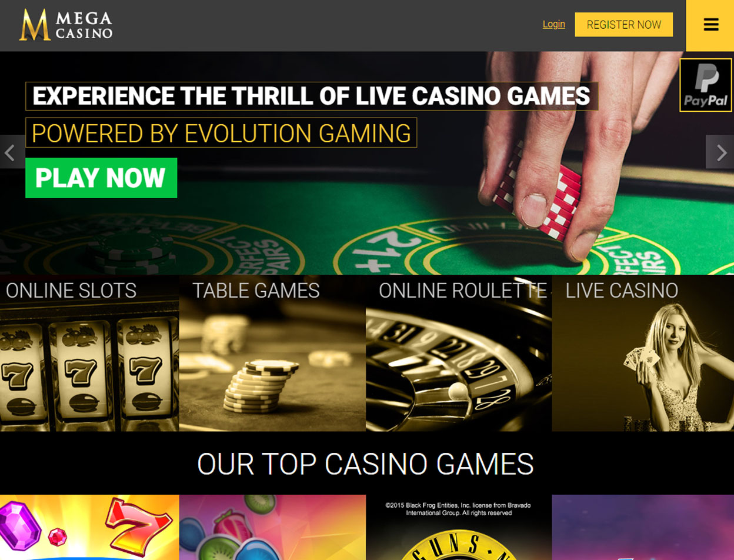Select the fruit slots game thumbnail

point(272,527)
